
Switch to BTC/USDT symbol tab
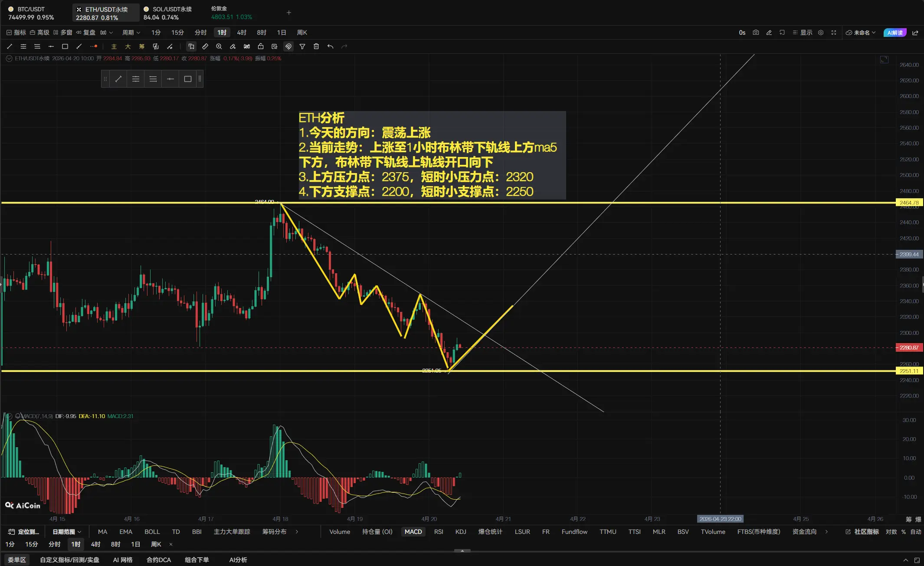pyautogui.click(x=31, y=13)
